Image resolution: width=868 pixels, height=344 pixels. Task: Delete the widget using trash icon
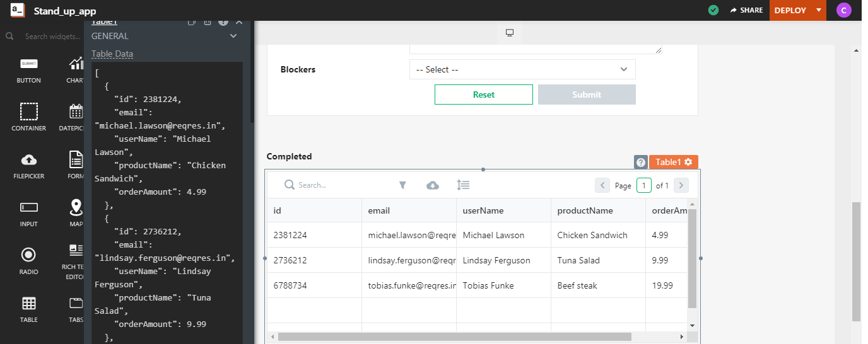208,22
